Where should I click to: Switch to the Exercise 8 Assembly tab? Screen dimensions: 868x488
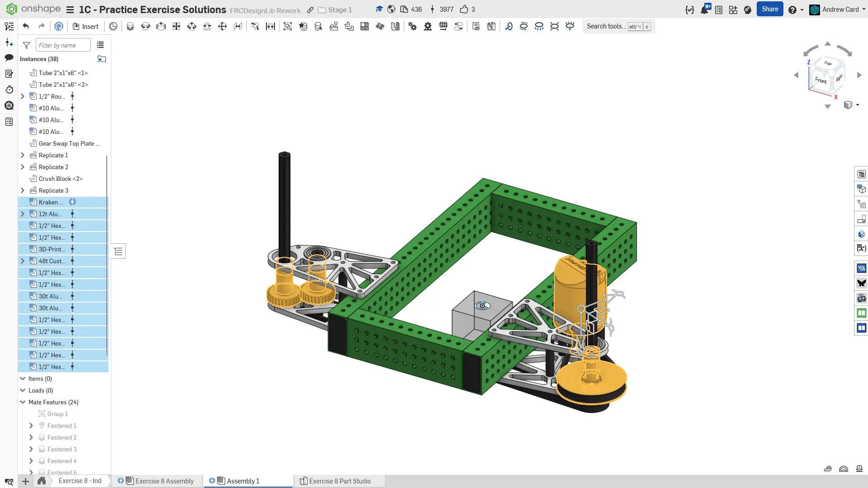pos(164,481)
